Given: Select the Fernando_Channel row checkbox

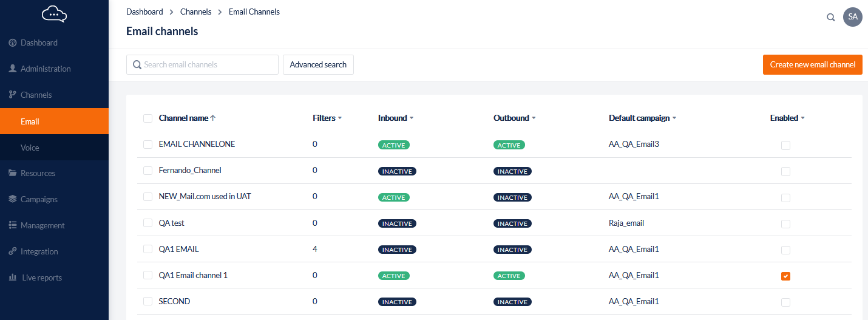Looking at the screenshot, I should (147, 171).
